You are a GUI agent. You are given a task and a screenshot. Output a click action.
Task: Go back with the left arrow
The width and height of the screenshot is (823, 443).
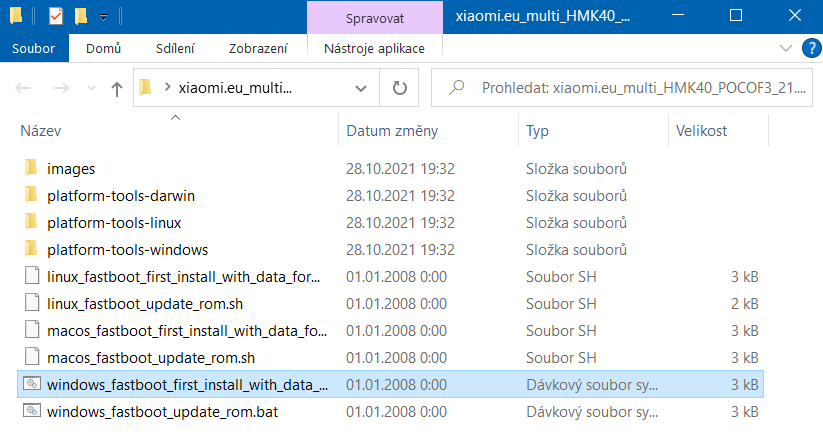(23, 88)
